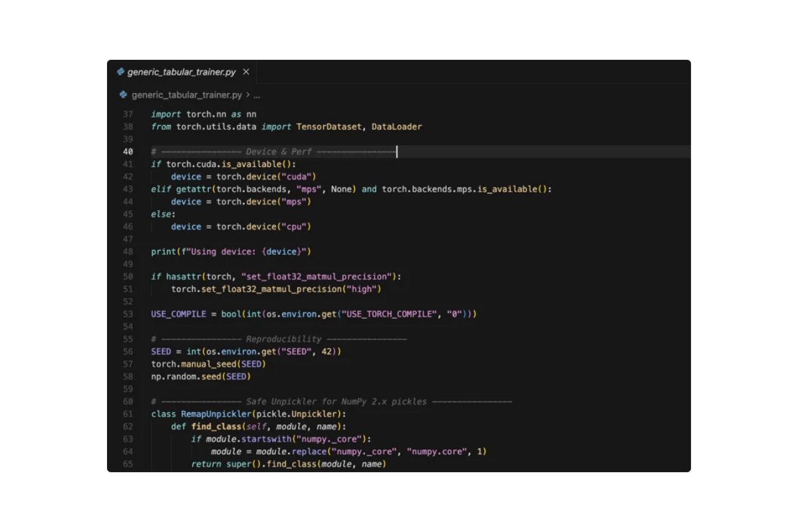
Task: Click the generic_tabular_trainer.py breadcrumb file name
Action: (187, 95)
